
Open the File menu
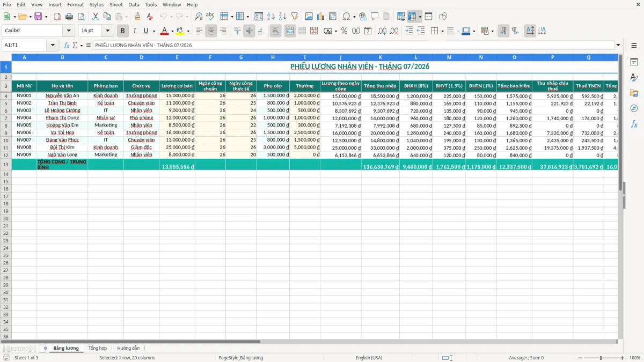pyautogui.click(x=7, y=4)
